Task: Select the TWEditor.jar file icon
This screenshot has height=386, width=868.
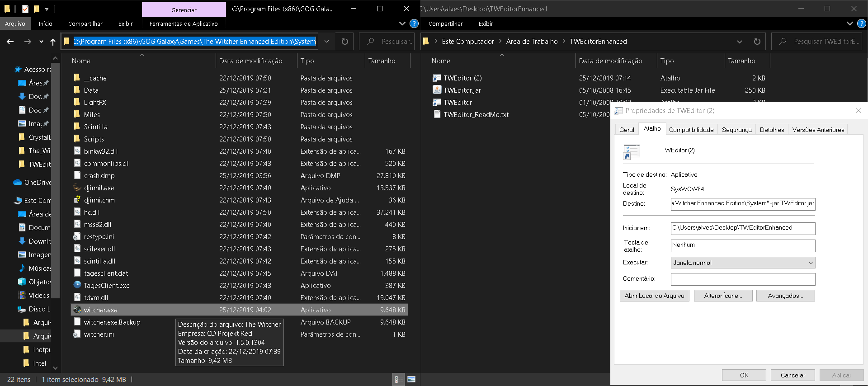Action: [437, 90]
